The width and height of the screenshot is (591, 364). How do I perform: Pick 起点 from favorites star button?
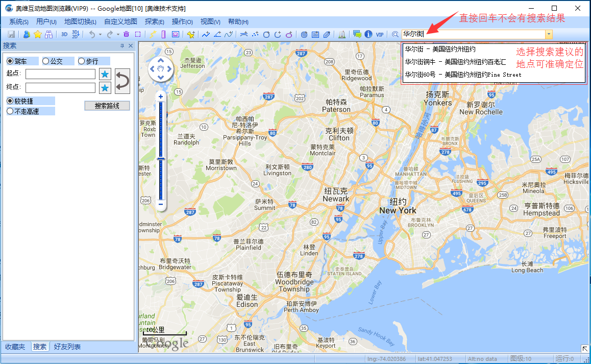click(x=105, y=74)
